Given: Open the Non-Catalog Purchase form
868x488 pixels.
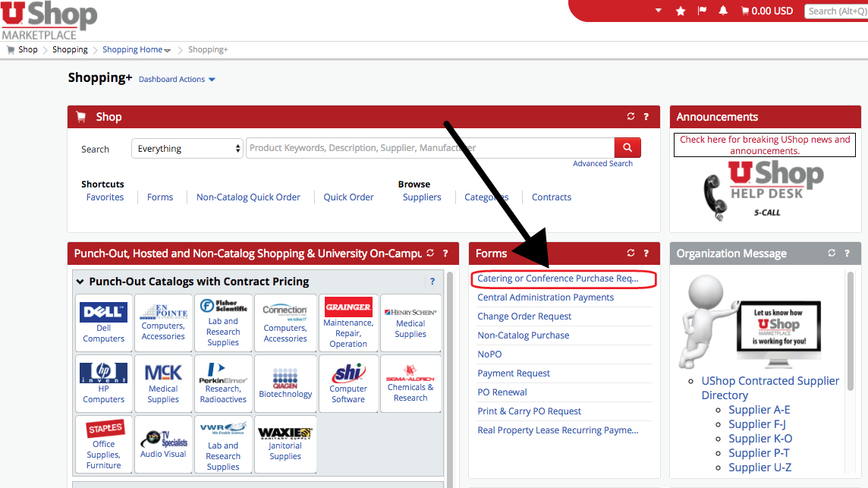Looking at the screenshot, I should tap(523, 335).
